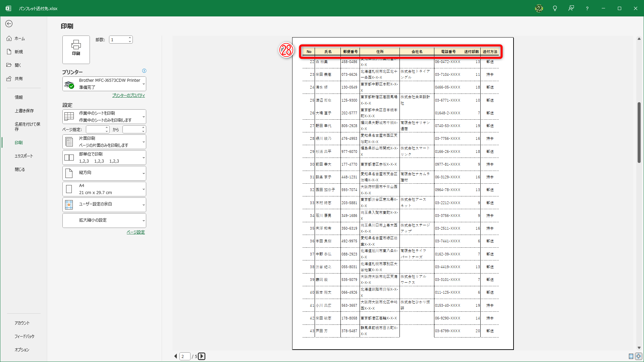Image resolution: width=644 pixels, height=362 pixels.
Task: Expand the 片面印刷 duplex dropdown
Action: click(104, 142)
